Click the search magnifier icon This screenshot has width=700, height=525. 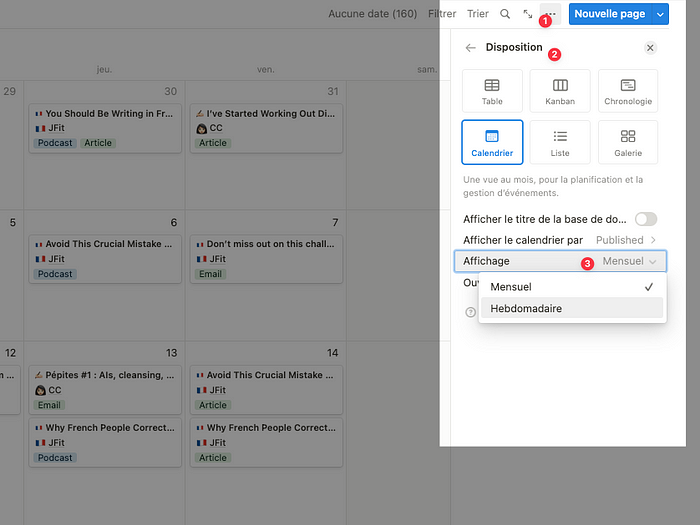click(505, 14)
